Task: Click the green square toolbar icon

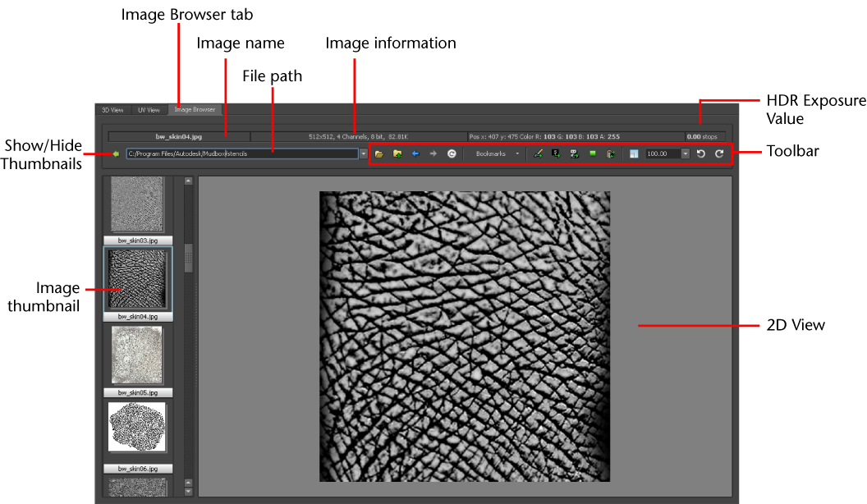Action: (593, 154)
